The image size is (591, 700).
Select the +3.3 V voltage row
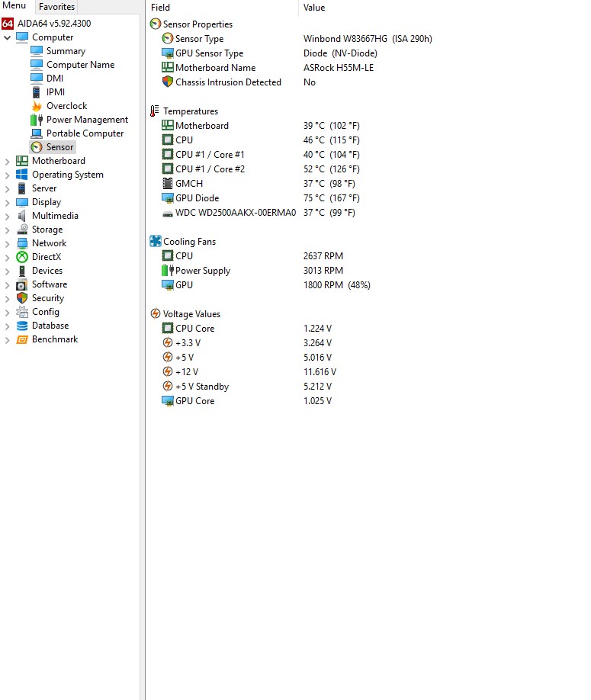(246, 343)
